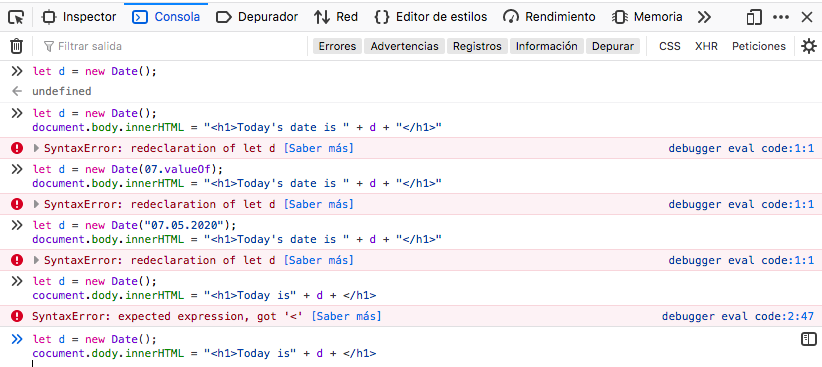This screenshot has height=367, width=822.
Task: Open the Editor de estilos tab
Action: click(x=430, y=17)
